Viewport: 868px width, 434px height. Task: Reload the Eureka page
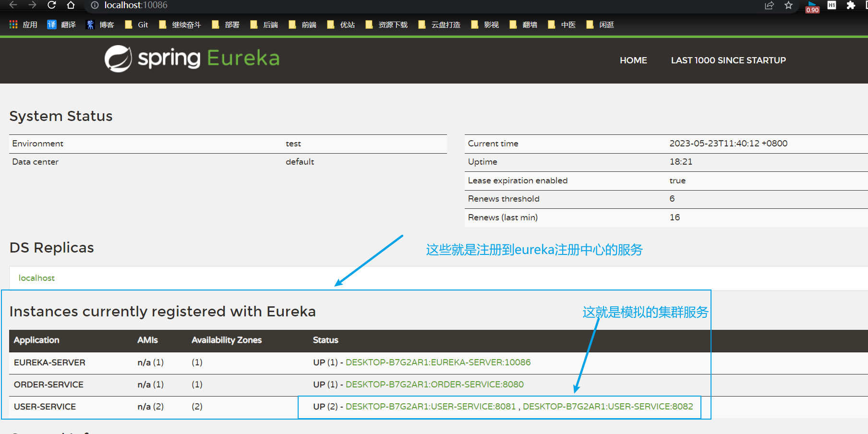(51, 5)
